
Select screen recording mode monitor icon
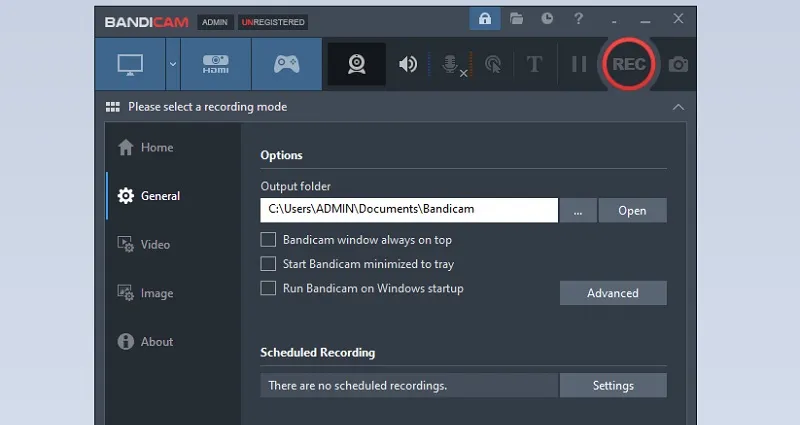[x=131, y=64]
